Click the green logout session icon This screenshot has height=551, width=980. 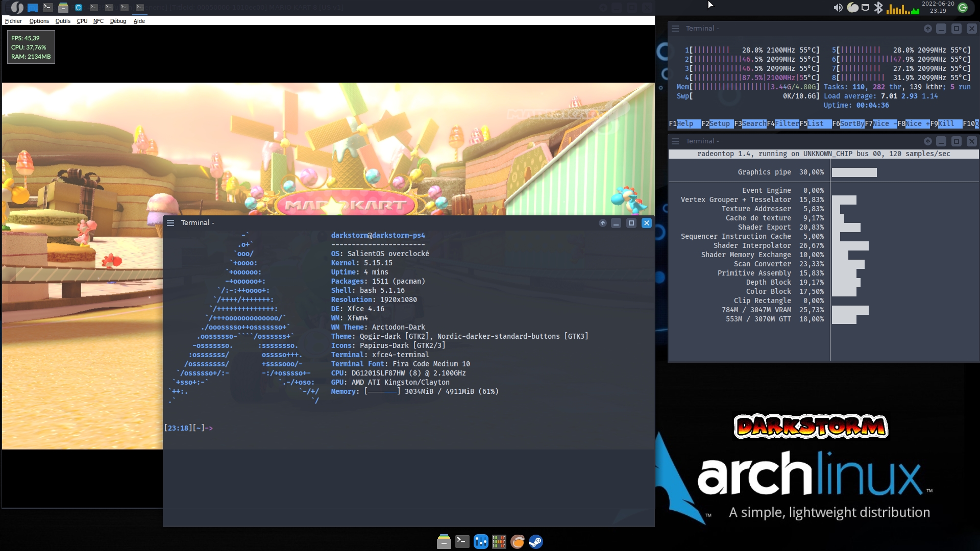point(963,8)
